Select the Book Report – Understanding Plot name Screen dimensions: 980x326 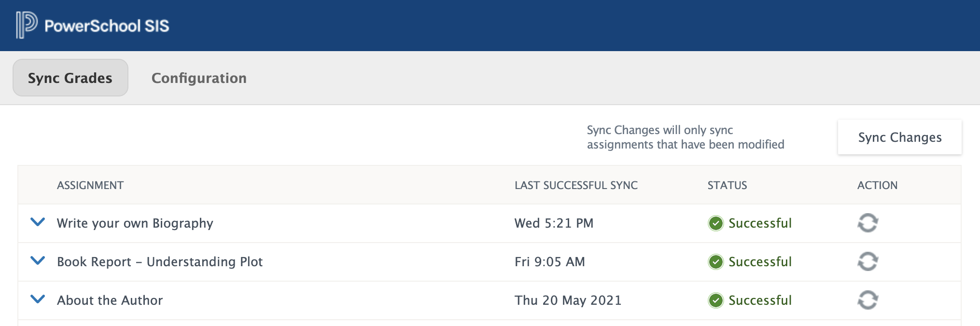[159, 262]
